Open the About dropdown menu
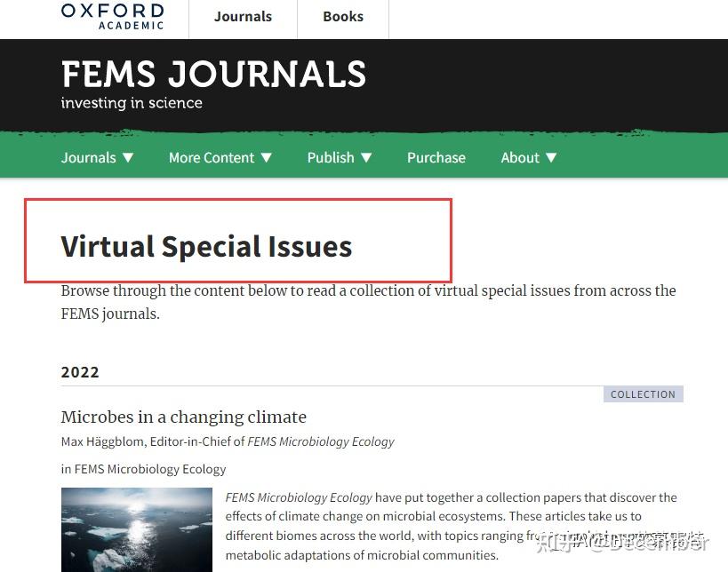 (x=520, y=157)
